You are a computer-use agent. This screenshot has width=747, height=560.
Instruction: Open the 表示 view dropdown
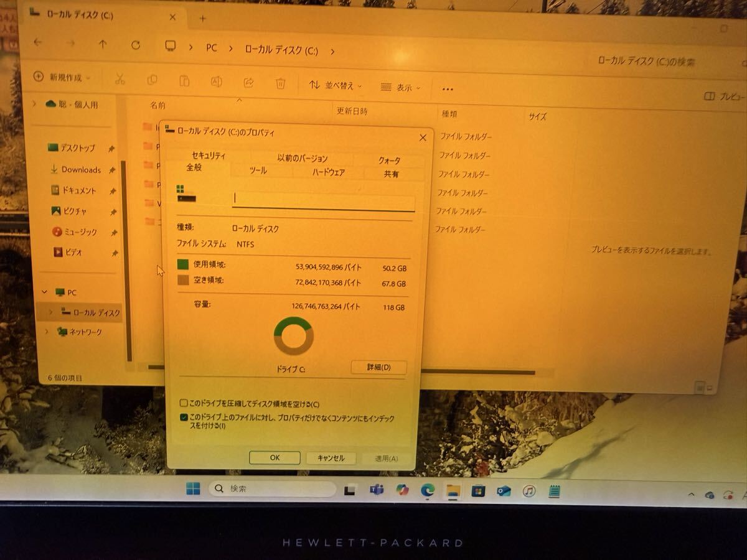(x=401, y=88)
